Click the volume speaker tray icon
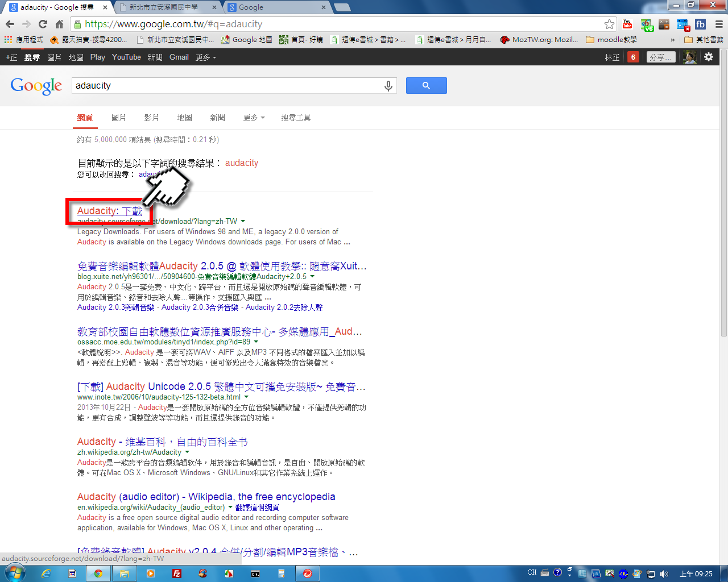 tap(664, 573)
